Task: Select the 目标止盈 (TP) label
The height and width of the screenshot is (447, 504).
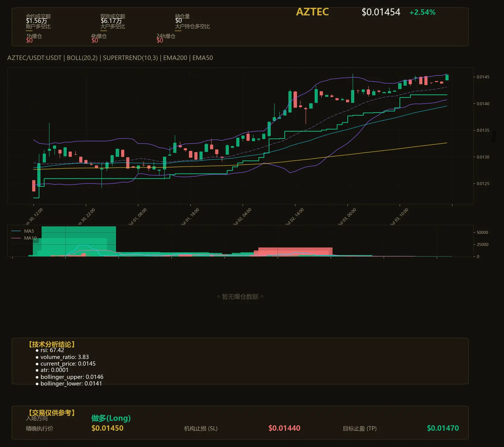Action: pos(360,429)
